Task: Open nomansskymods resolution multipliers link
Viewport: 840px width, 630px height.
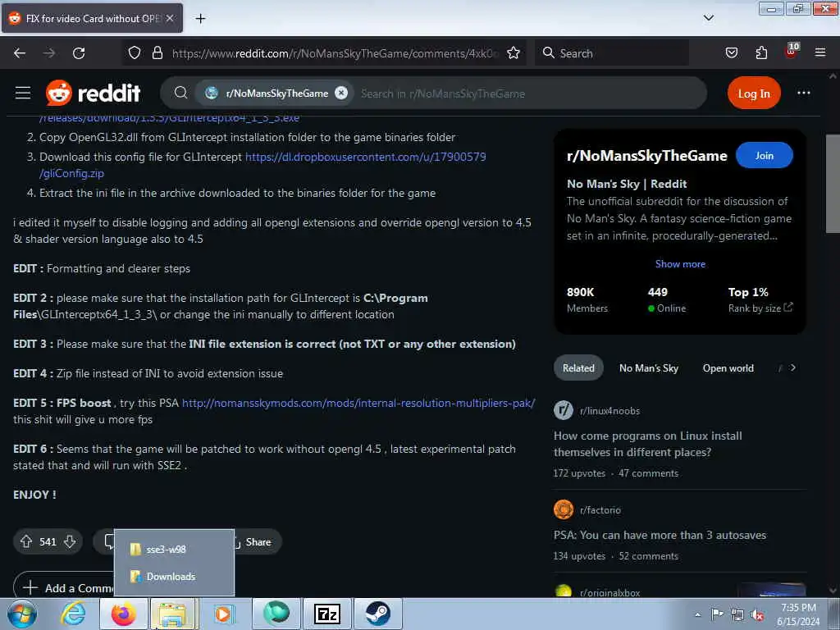Action: coord(358,403)
